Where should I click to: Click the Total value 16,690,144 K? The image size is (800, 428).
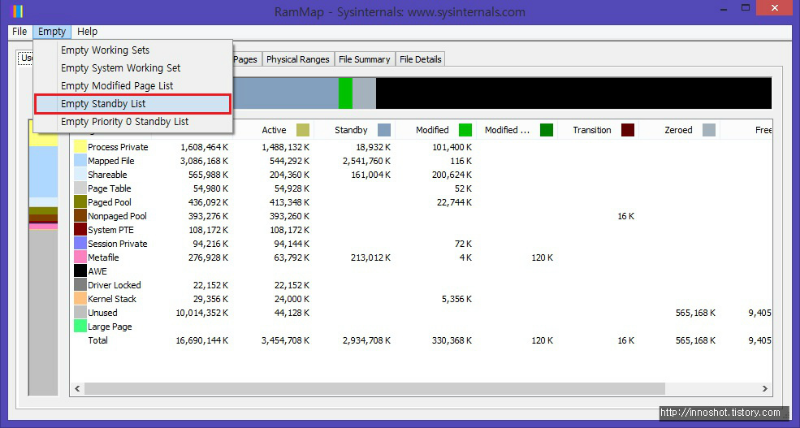point(202,340)
